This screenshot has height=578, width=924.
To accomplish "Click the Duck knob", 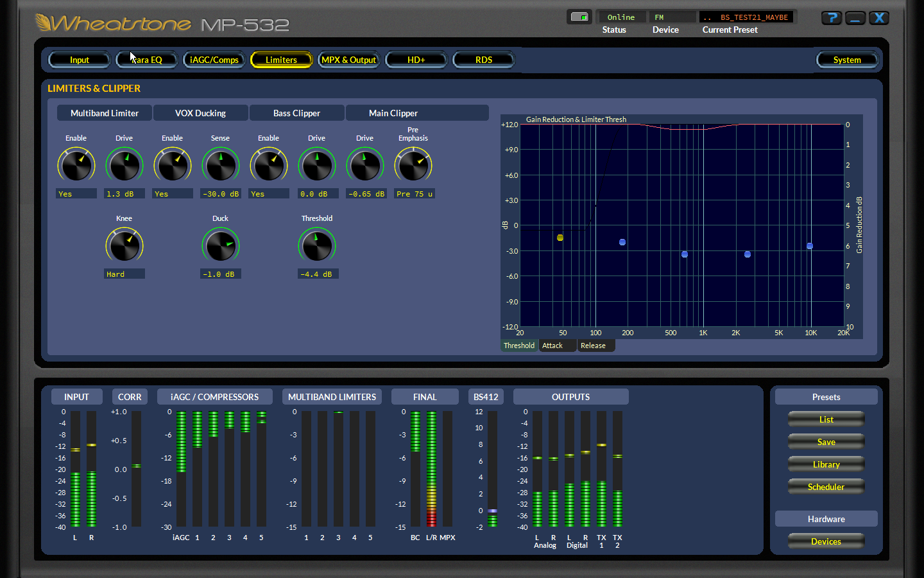I will (221, 245).
